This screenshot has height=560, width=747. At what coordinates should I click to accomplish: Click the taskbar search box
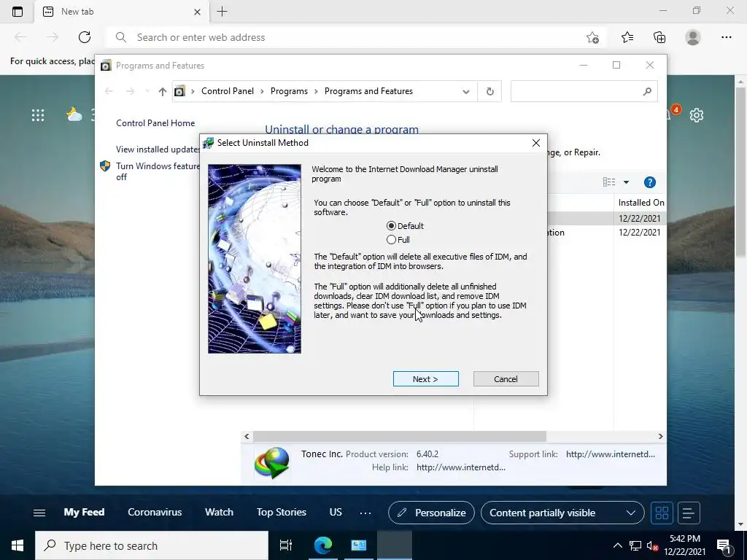click(x=152, y=545)
